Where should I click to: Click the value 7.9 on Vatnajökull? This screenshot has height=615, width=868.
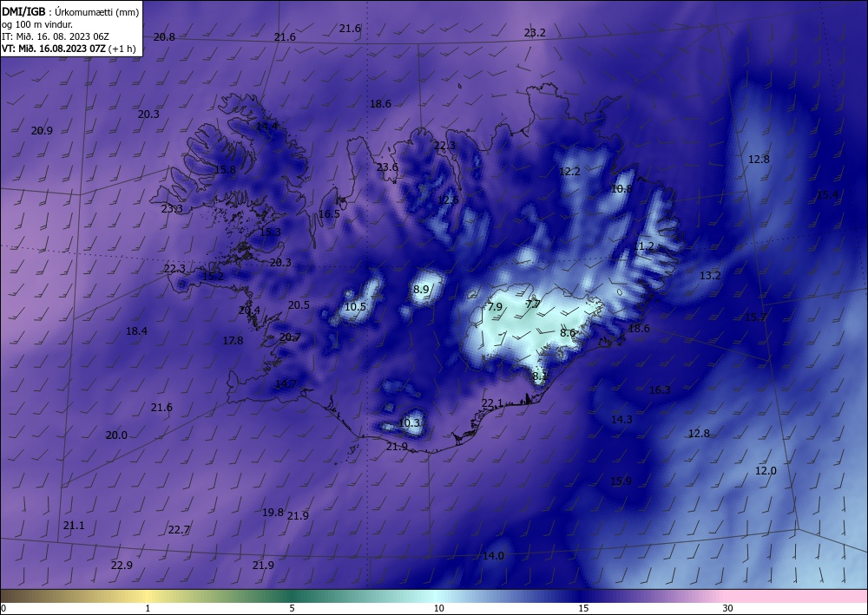pos(495,306)
